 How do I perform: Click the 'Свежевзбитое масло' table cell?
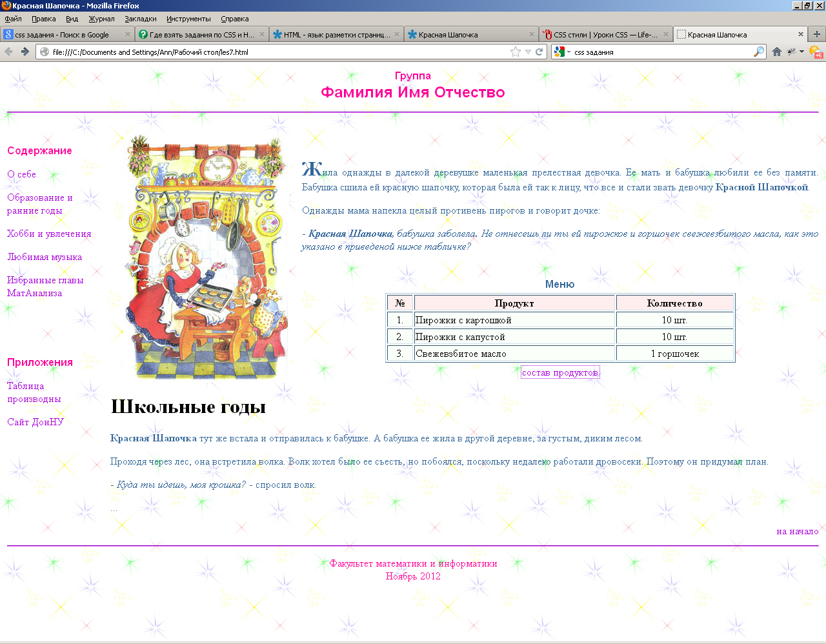(x=514, y=354)
